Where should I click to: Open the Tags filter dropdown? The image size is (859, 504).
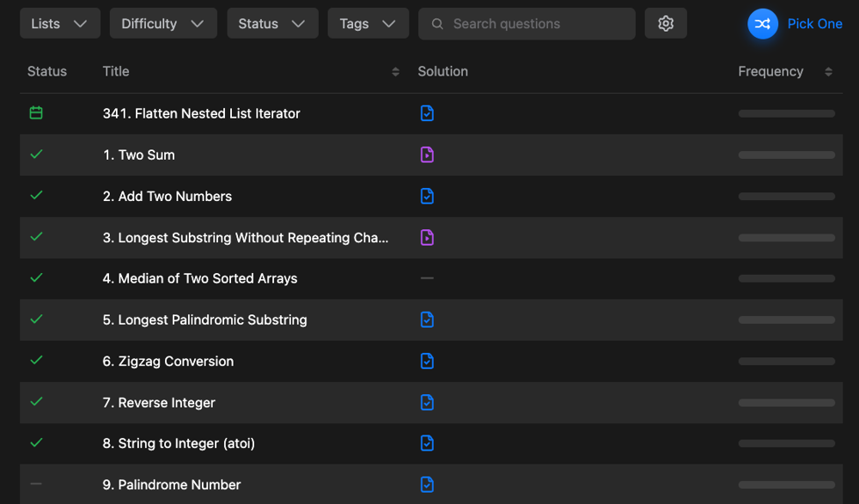369,23
